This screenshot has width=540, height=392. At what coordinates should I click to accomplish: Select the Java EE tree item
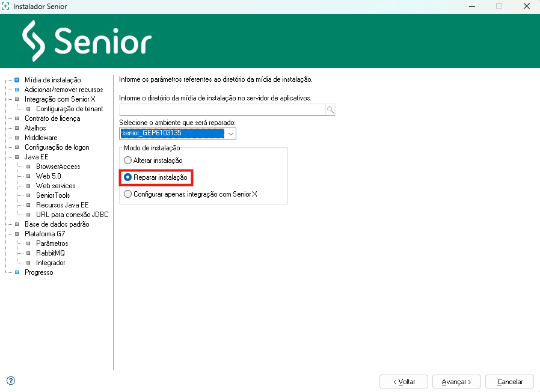(37, 157)
